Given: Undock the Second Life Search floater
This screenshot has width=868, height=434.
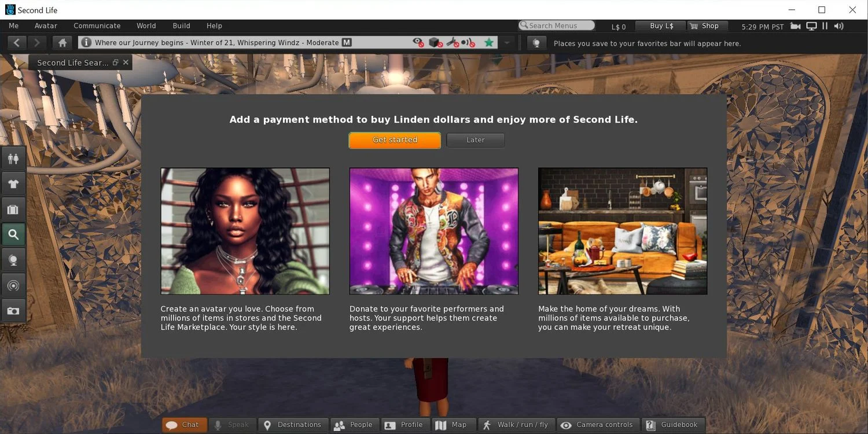Looking at the screenshot, I should click(116, 62).
